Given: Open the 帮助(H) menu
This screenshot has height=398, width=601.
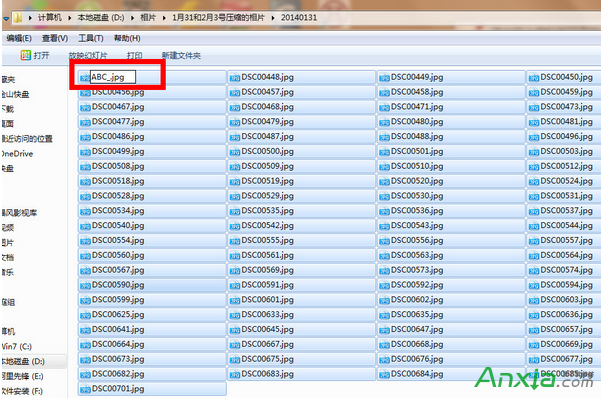Looking at the screenshot, I should [127, 38].
